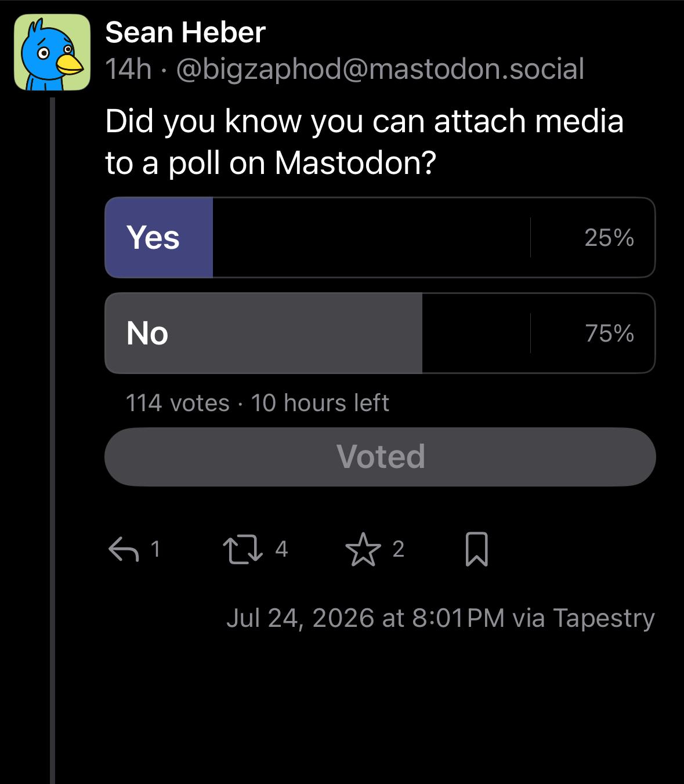The height and width of the screenshot is (784, 684).
Task: Open Sean Heber's blue bird avatar
Action: [52, 53]
